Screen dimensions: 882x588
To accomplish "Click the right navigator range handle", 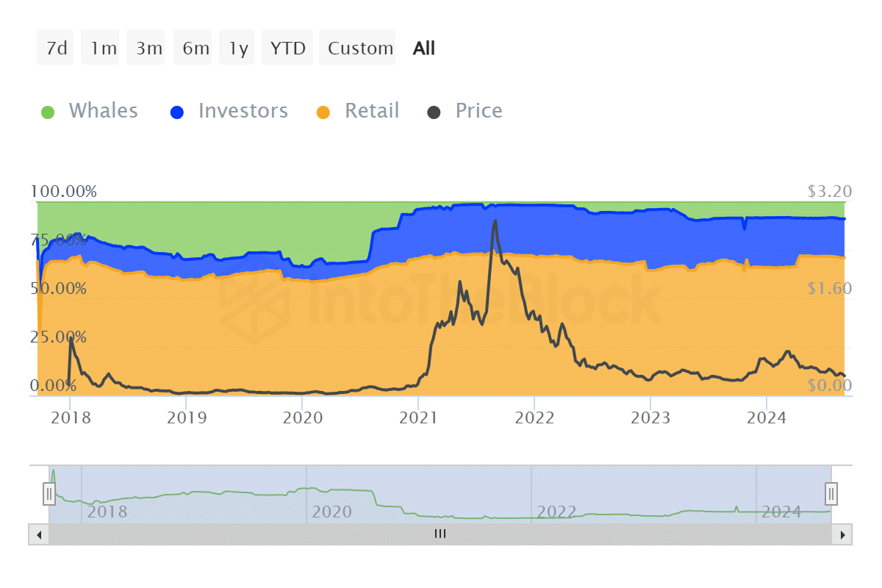I will 831,492.
